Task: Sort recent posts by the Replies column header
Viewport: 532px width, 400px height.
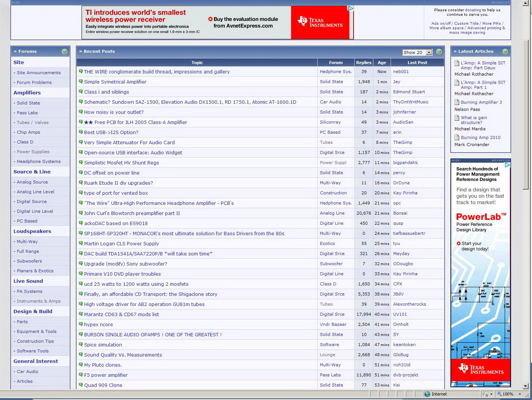Action: pos(364,63)
